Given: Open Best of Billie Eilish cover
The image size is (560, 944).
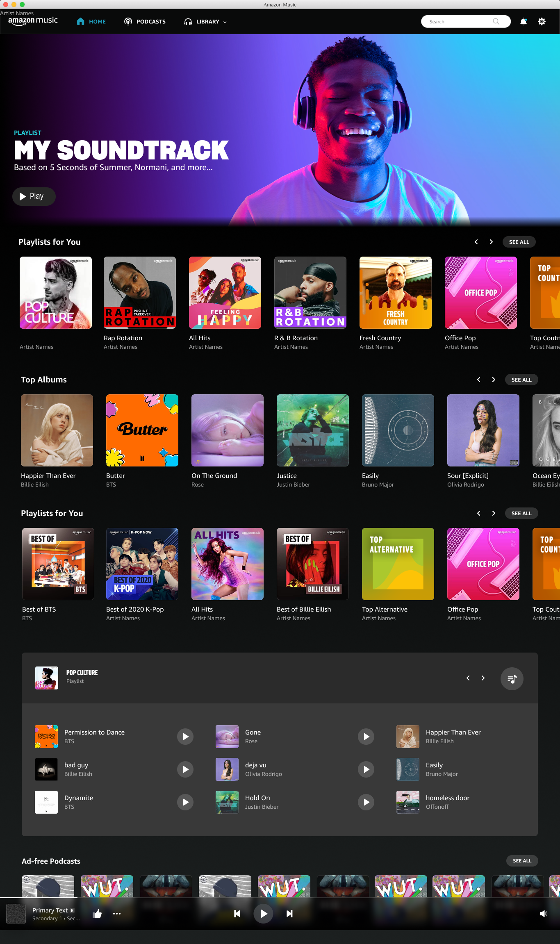Looking at the screenshot, I should [x=313, y=564].
